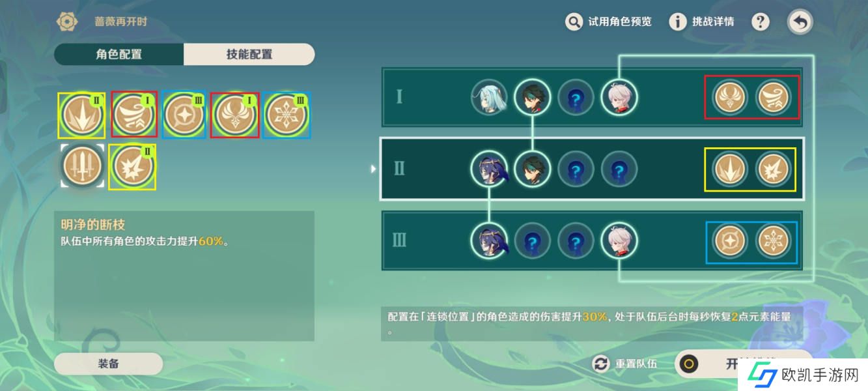Screen dimensions: 868x391
Task: Switch to the 角色配置 tab
Action: tap(119, 55)
